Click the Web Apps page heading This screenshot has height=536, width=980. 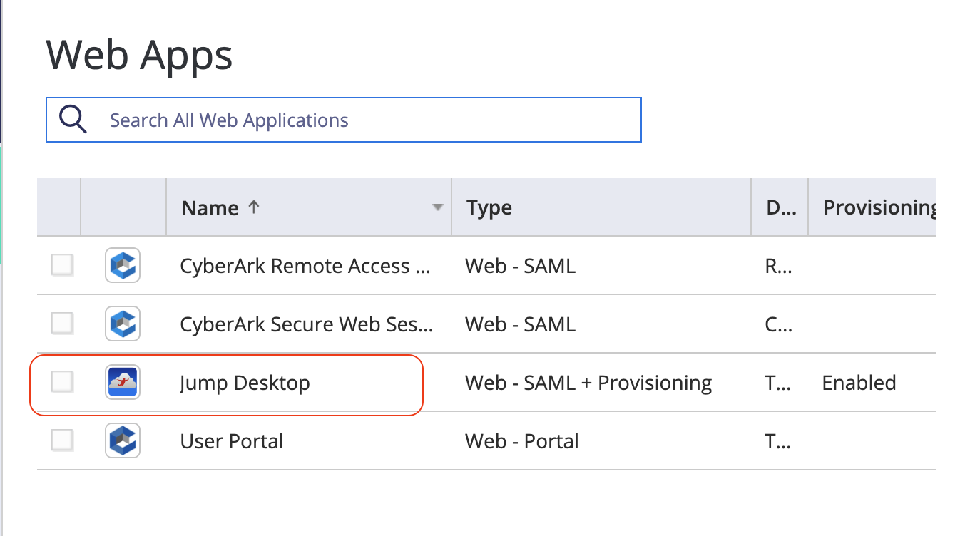tap(139, 54)
